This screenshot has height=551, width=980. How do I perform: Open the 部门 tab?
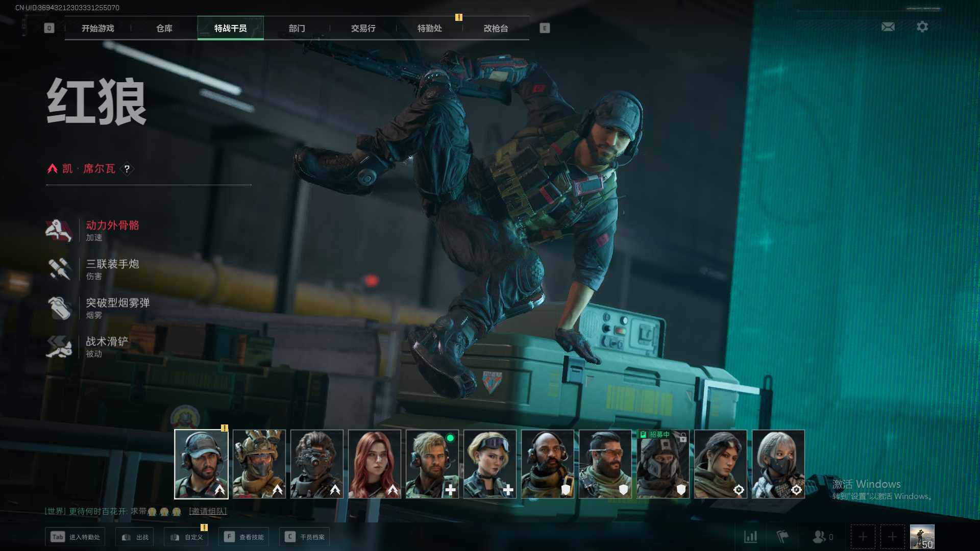coord(297,29)
